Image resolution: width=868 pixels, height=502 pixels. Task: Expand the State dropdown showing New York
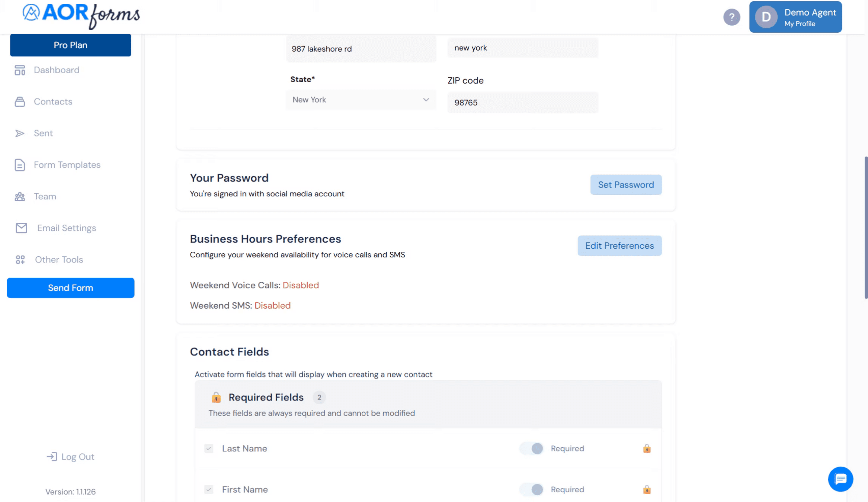click(361, 100)
